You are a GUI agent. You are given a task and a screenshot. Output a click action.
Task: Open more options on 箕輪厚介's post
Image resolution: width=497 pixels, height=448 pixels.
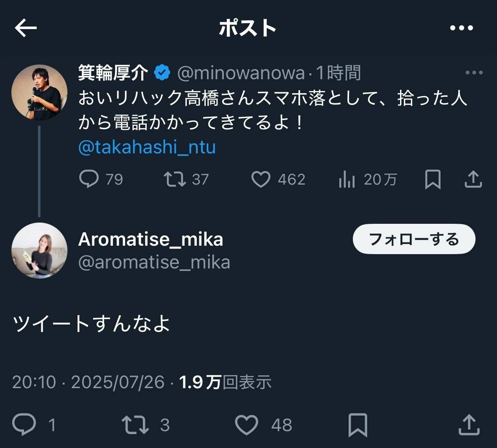(x=474, y=73)
